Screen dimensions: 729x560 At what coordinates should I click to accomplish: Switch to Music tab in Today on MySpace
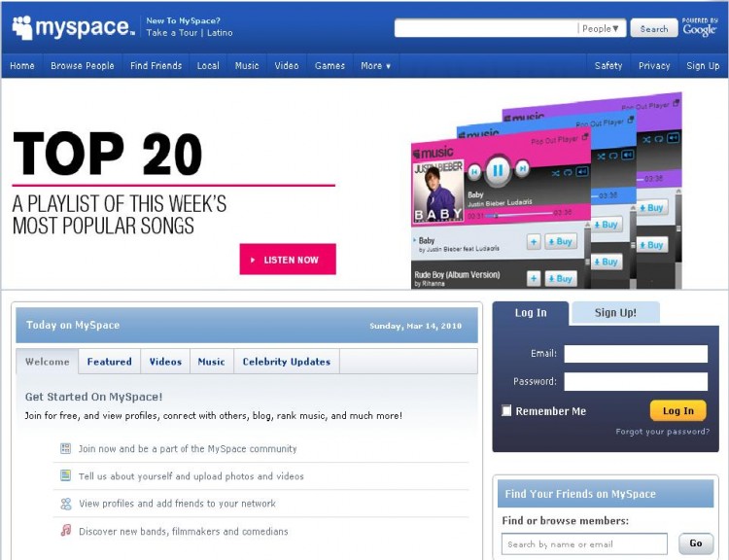pos(212,362)
